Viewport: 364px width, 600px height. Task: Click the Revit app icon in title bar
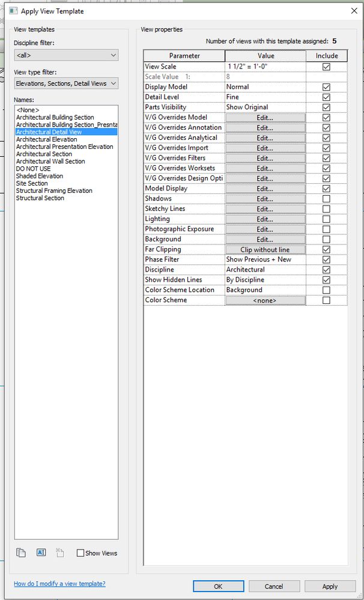click(x=14, y=11)
